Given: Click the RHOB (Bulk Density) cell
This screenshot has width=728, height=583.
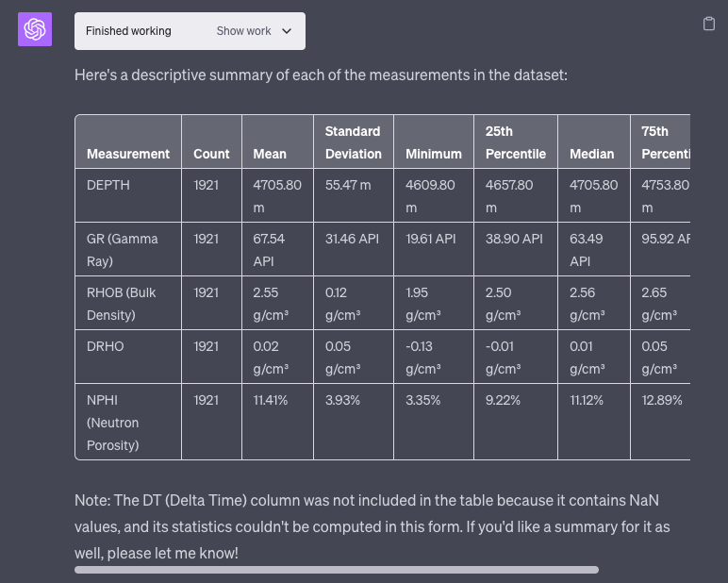Looking at the screenshot, I should [x=122, y=303].
